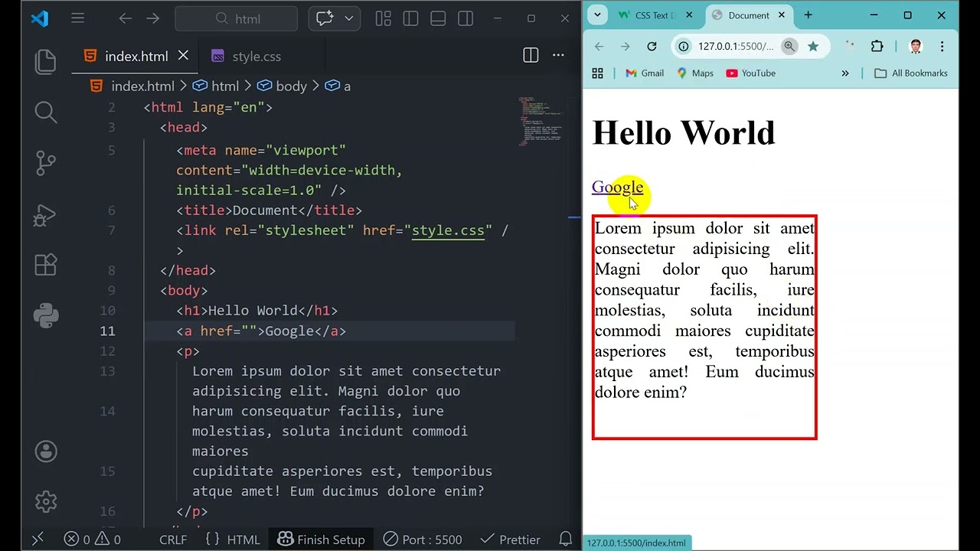
Task: Split the editor to the right
Action: [531, 55]
